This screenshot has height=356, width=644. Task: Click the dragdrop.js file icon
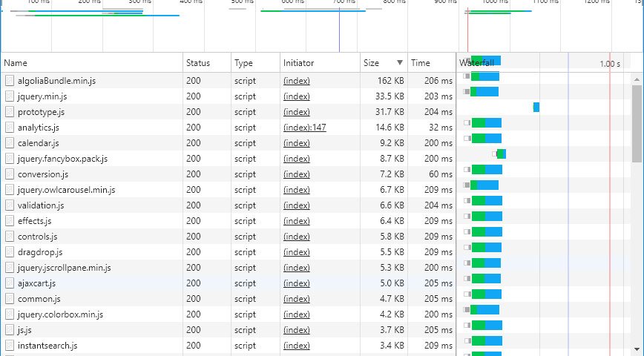tap(10, 252)
